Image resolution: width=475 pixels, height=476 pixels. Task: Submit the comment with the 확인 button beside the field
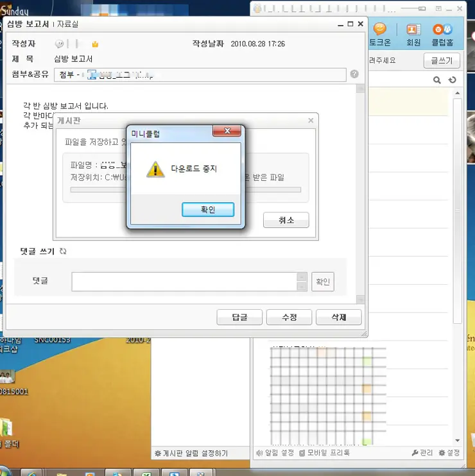tap(323, 282)
